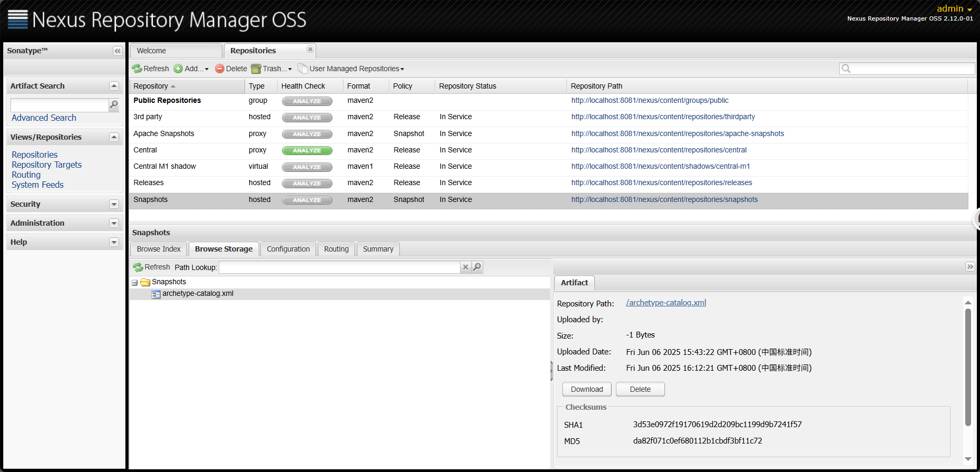Sort by Health Check column header
The height and width of the screenshot is (472, 980).
pyautogui.click(x=310, y=86)
